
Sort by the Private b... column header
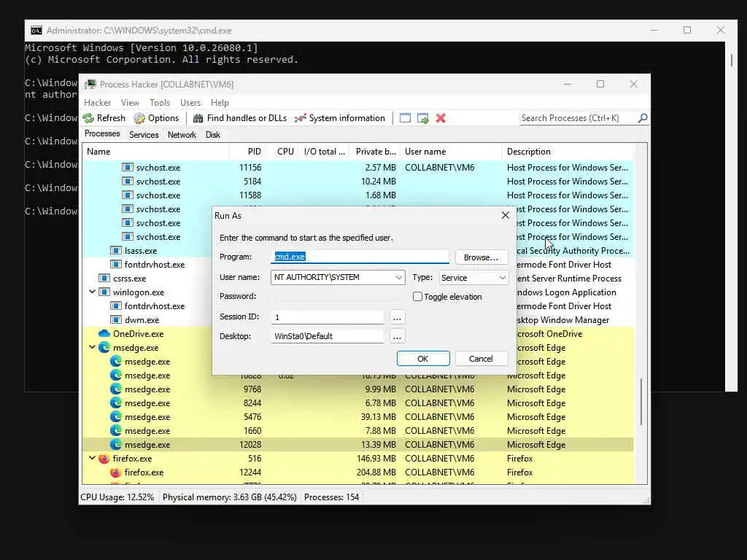[x=374, y=152]
